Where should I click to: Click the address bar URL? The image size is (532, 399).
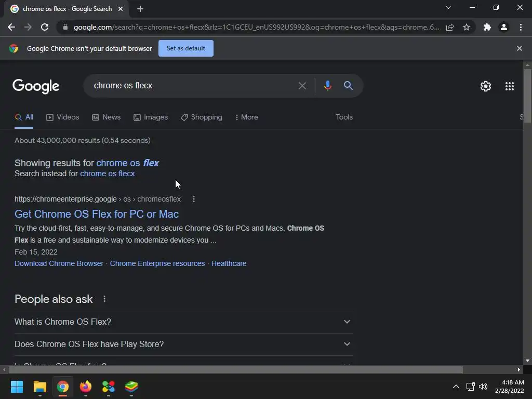pyautogui.click(x=256, y=27)
